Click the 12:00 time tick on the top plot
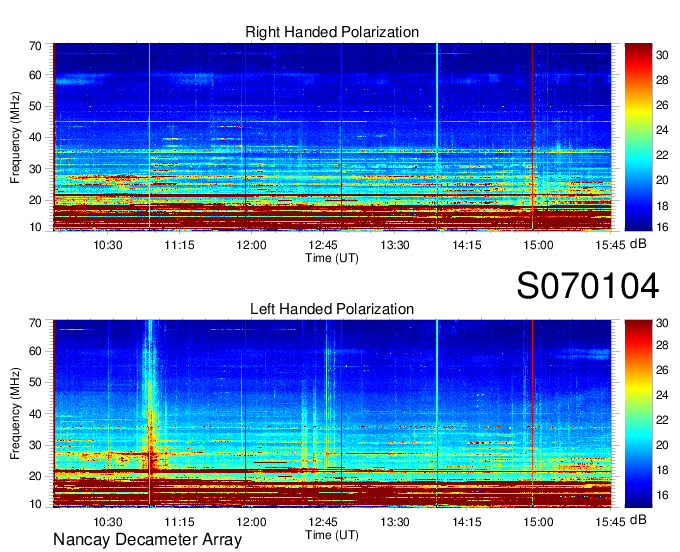680x552 pixels. (x=251, y=245)
